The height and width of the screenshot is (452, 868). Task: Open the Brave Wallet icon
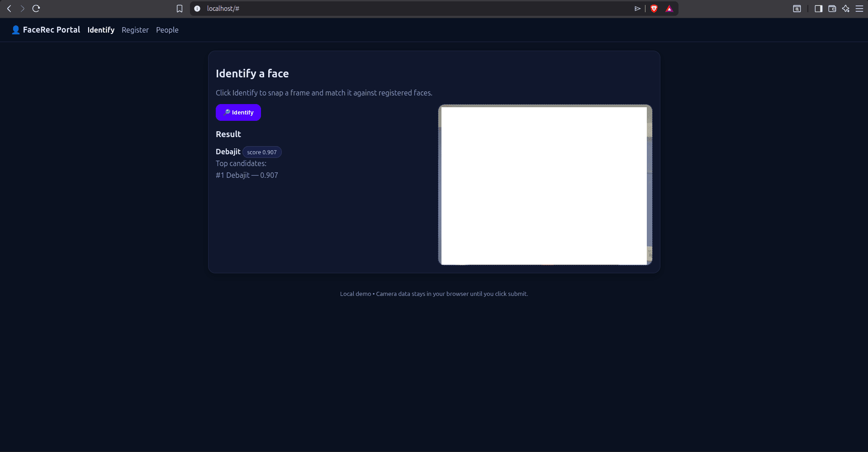[x=832, y=9]
